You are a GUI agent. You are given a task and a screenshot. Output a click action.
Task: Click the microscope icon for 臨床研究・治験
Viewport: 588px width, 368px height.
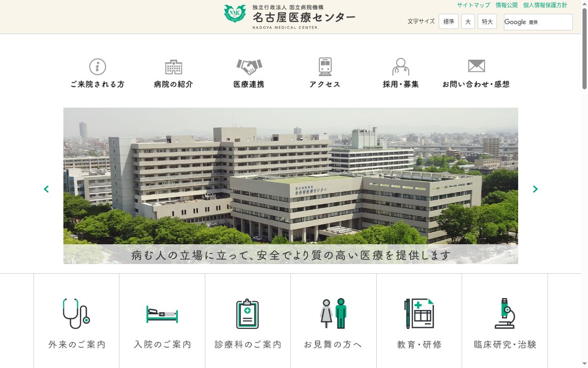[505, 313]
